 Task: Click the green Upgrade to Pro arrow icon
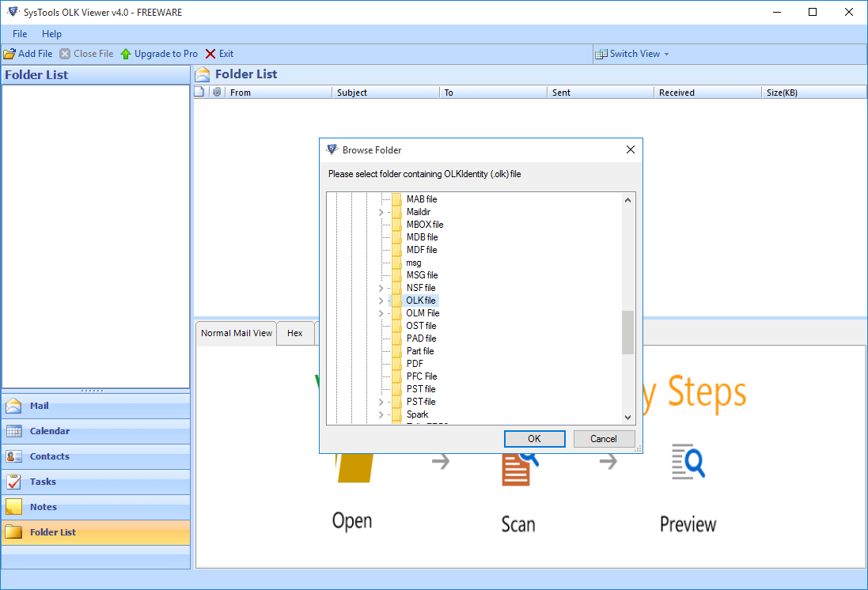126,54
